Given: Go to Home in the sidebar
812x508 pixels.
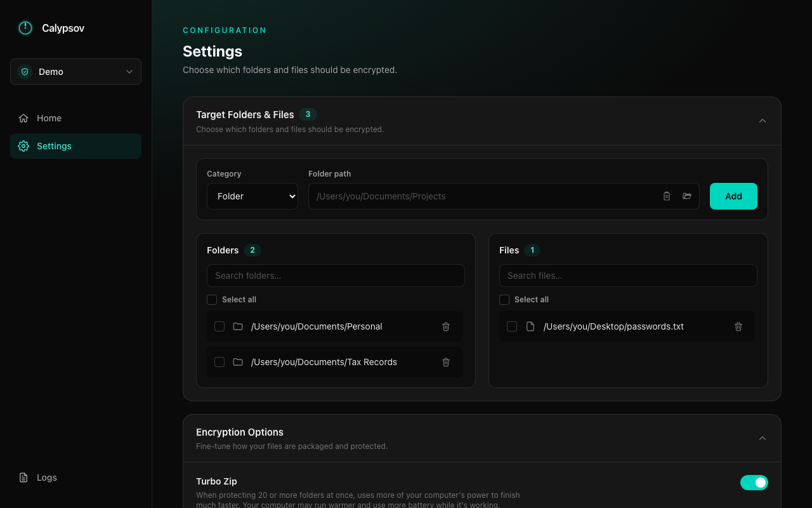Looking at the screenshot, I should coord(75,118).
